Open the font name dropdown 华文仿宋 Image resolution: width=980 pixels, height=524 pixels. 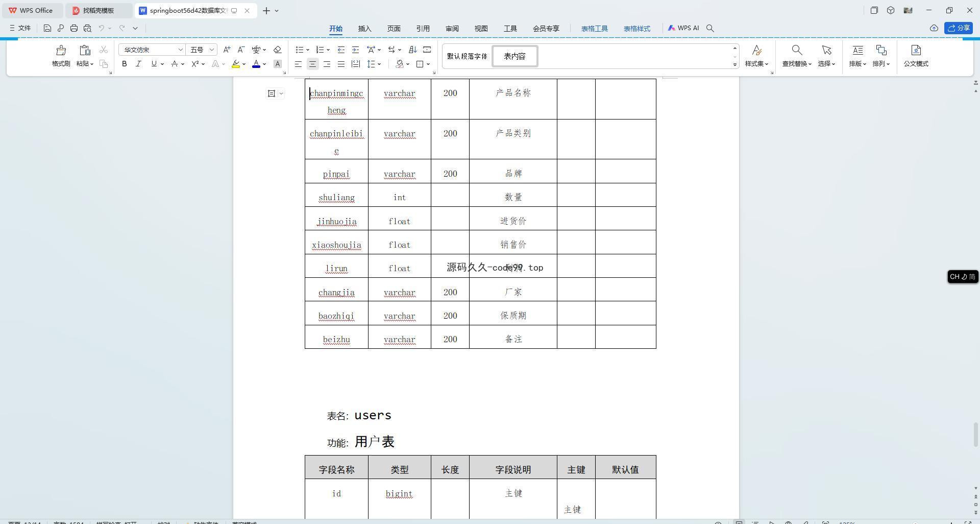[180, 50]
